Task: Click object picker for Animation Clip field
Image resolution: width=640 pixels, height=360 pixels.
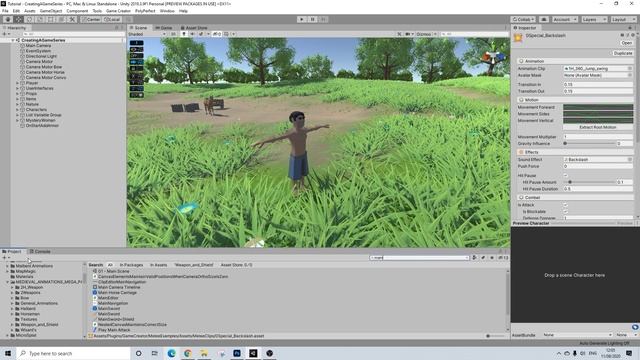Action: coord(630,69)
